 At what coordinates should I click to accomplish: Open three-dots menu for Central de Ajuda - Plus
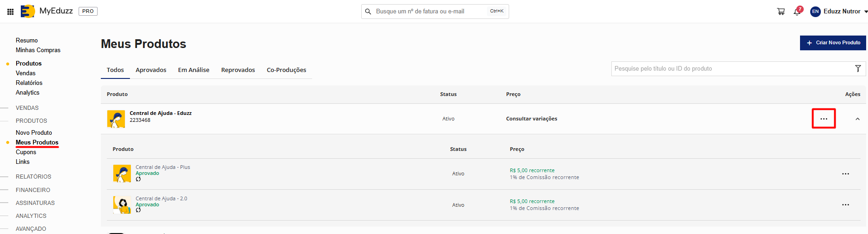tap(845, 174)
